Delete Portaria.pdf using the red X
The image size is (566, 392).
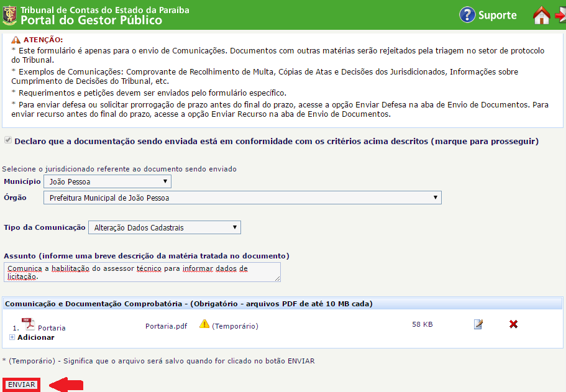pyautogui.click(x=513, y=324)
